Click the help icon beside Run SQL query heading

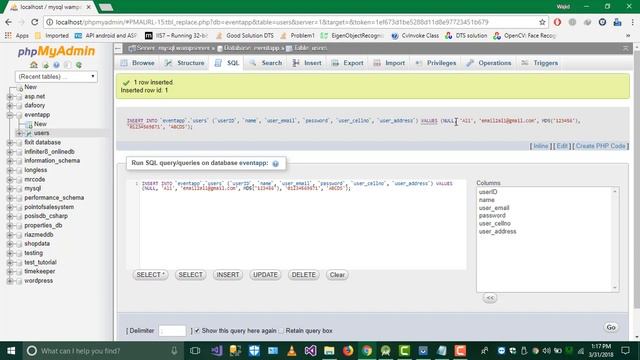click(x=276, y=164)
